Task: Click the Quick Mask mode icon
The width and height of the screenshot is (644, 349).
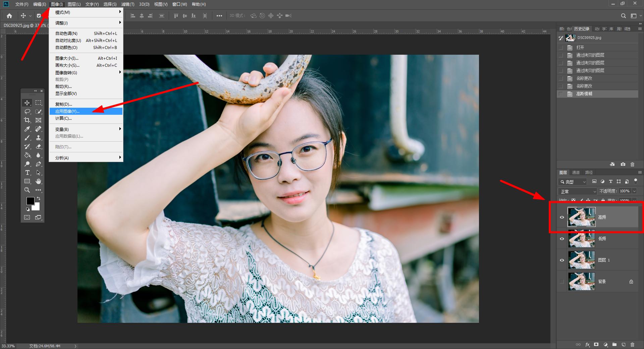Action: (27, 217)
